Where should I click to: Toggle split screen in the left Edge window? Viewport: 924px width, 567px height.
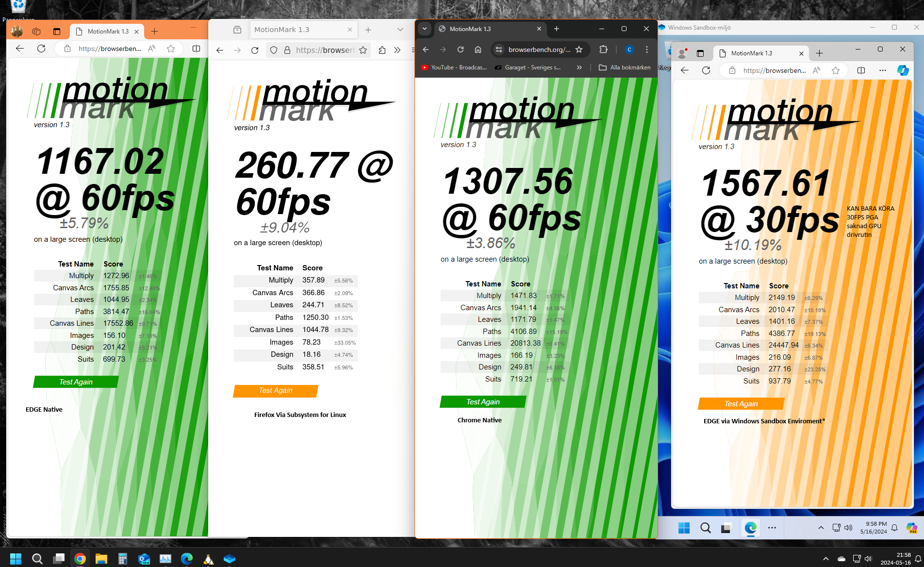click(196, 49)
